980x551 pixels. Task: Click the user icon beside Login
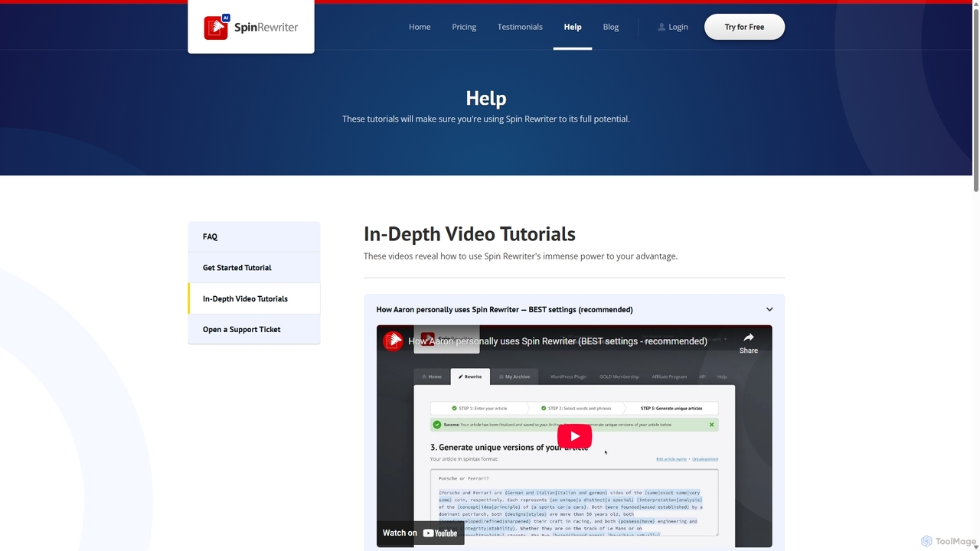click(661, 27)
